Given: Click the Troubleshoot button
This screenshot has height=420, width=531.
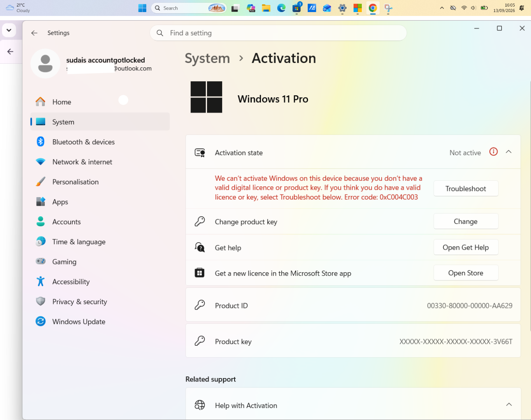Looking at the screenshot, I should tap(466, 189).
